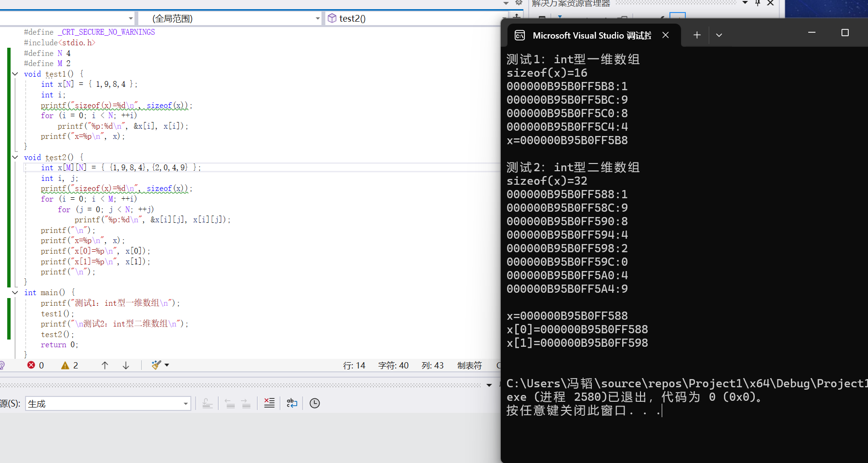868x463 pixels.
Task: Click the #include<stdio.h> line
Action: click(60, 42)
